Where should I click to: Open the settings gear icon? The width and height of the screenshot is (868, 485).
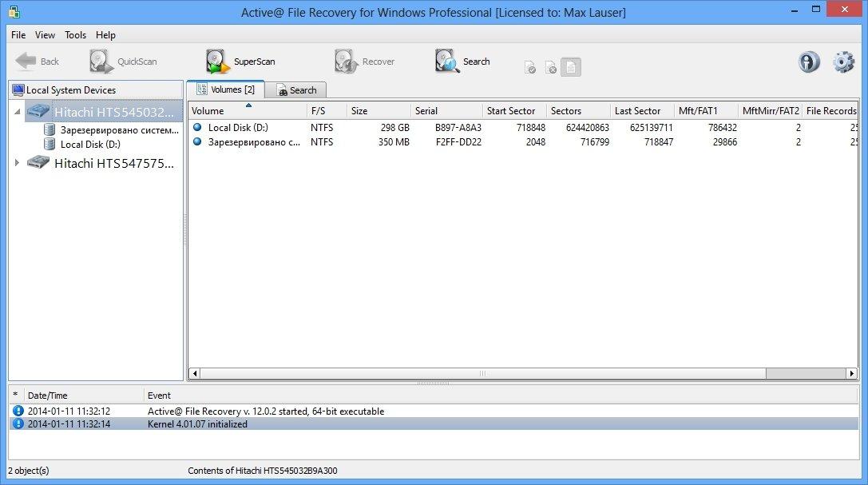tap(843, 62)
